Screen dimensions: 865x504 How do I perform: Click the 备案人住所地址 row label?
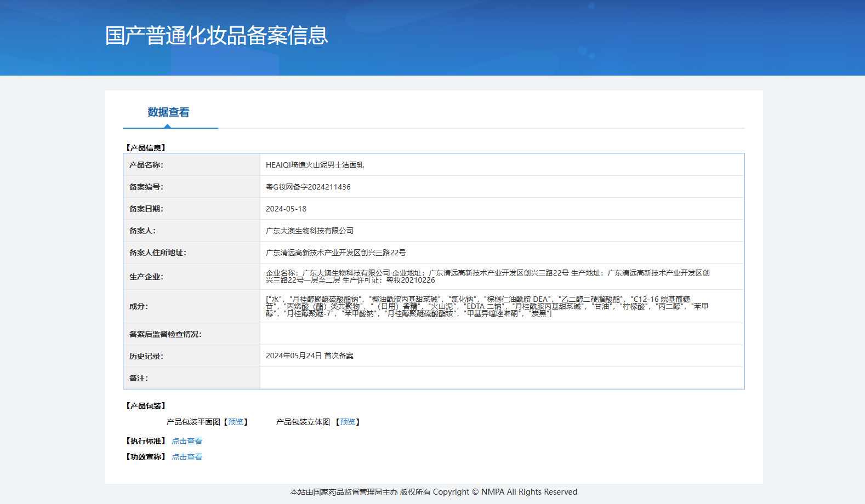tap(158, 253)
